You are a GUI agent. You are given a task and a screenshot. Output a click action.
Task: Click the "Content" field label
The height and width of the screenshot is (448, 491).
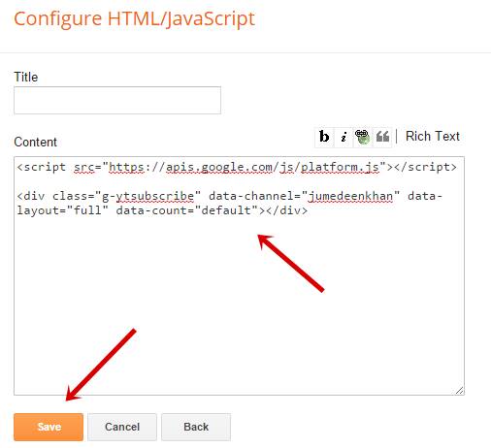pos(35,142)
